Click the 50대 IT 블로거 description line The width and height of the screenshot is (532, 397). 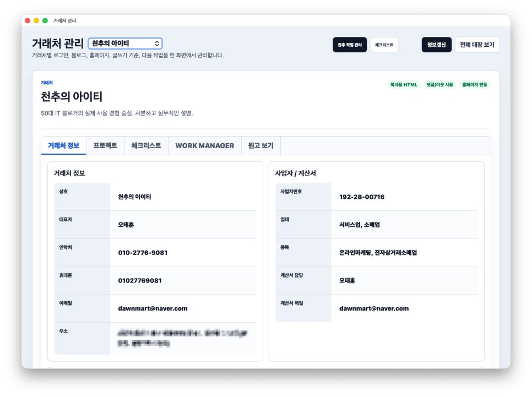pos(117,113)
